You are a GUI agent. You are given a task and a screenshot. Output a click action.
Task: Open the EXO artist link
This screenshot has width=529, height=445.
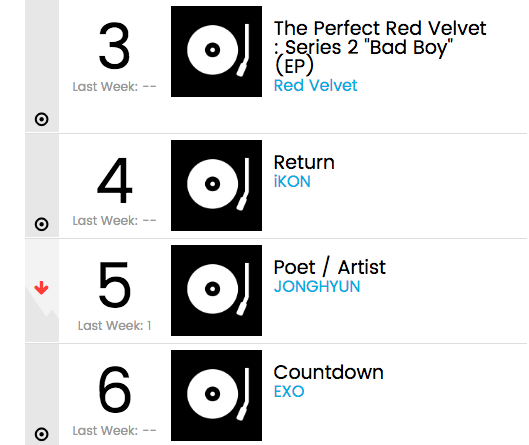289,391
